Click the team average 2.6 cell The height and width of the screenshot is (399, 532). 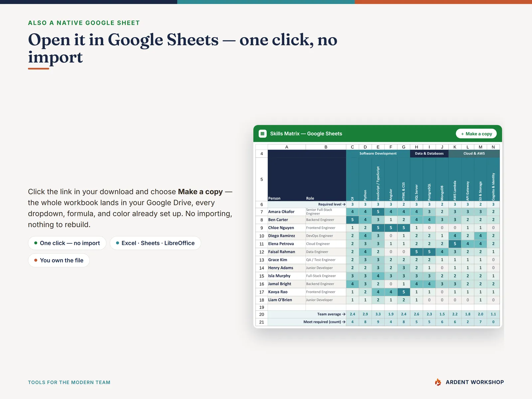coord(416,314)
